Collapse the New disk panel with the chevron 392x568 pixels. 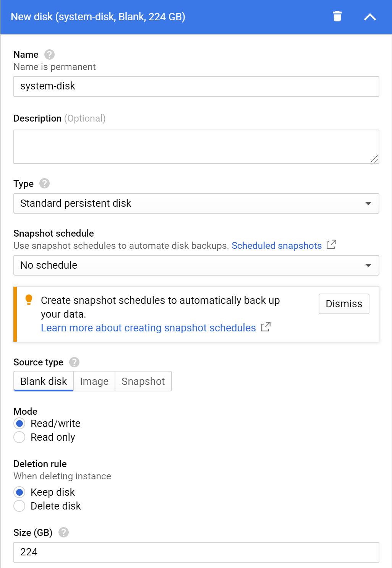click(x=370, y=17)
